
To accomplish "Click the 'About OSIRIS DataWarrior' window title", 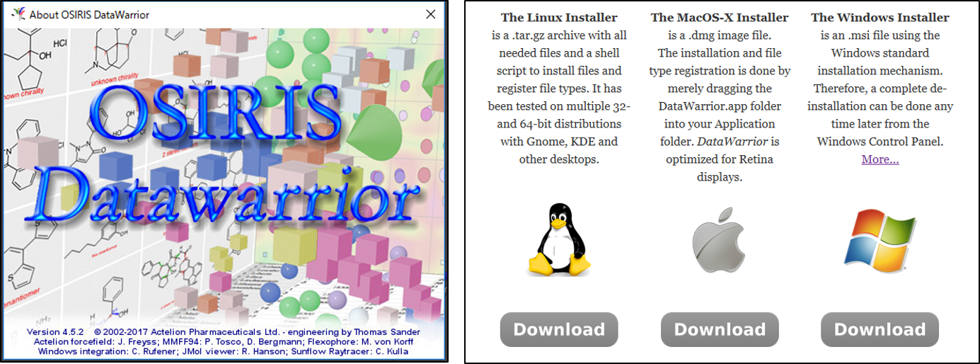I will pos(89,14).
